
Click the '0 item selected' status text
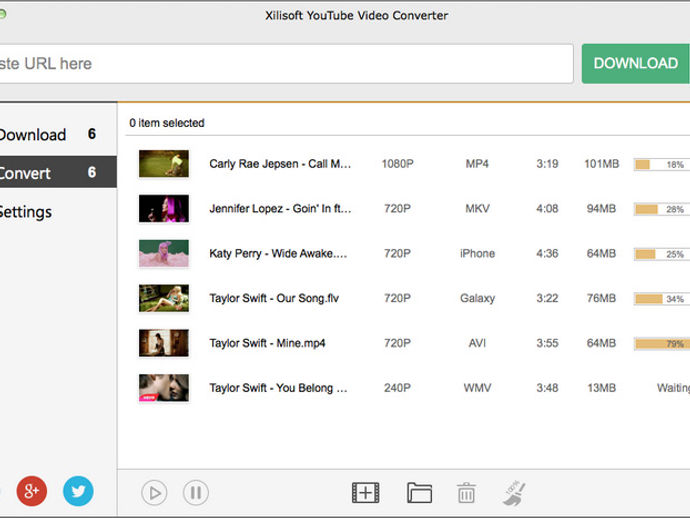tap(167, 123)
